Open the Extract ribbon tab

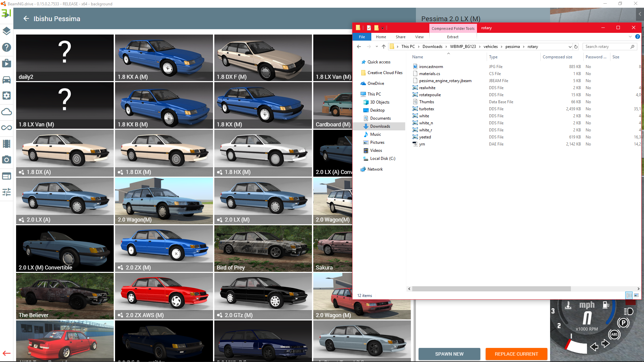pos(452,37)
